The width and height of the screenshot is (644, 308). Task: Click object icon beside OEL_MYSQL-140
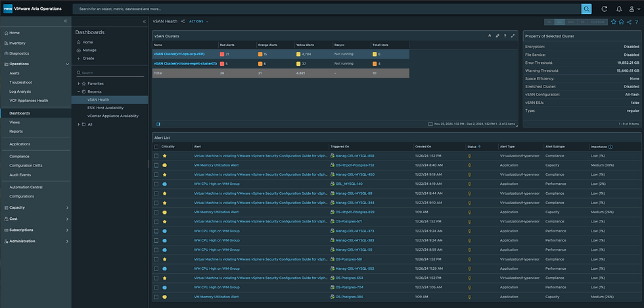pyautogui.click(x=333, y=184)
